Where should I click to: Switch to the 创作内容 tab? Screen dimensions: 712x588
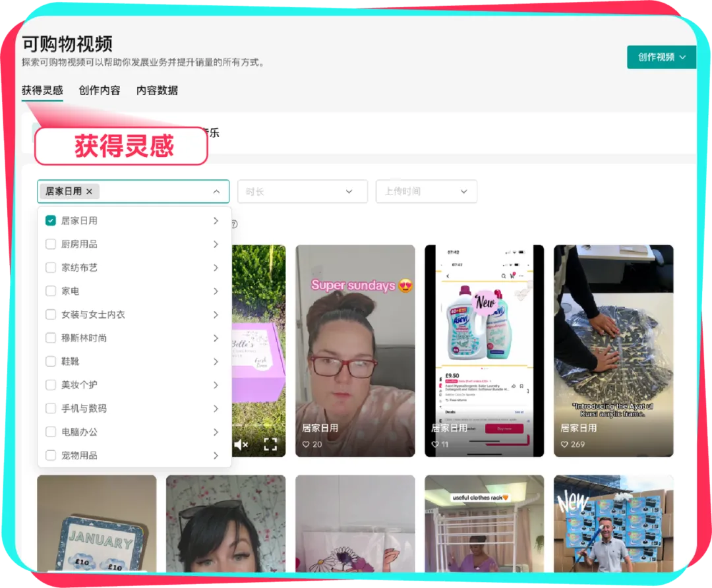pos(99,90)
